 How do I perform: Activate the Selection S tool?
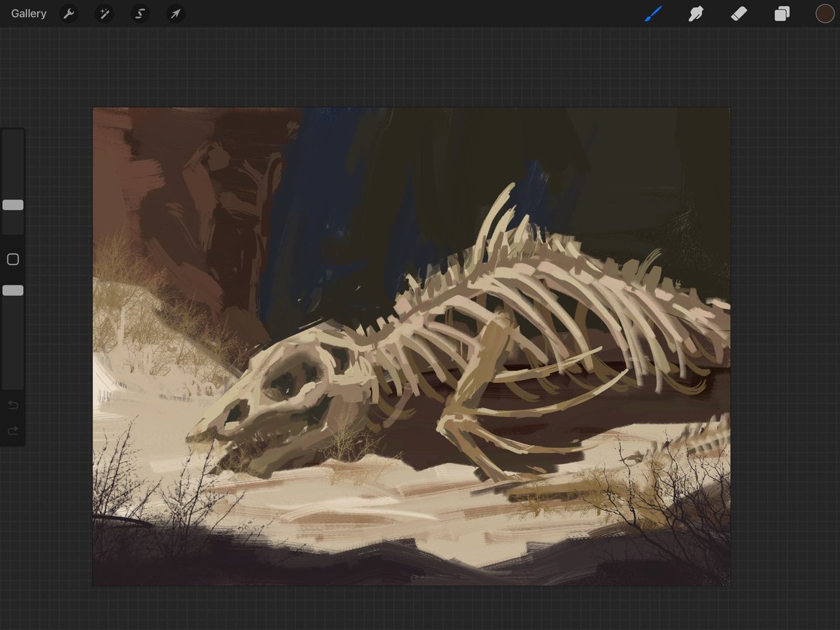140,13
